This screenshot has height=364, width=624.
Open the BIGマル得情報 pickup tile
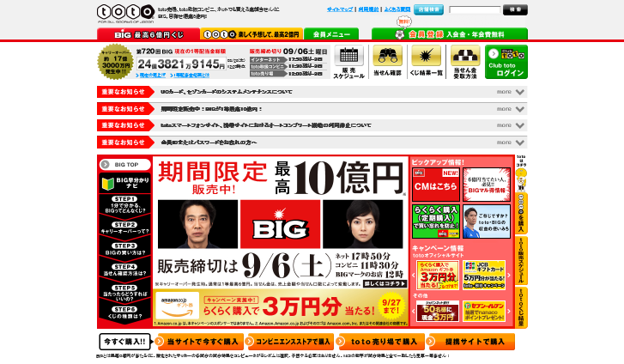tap(487, 185)
